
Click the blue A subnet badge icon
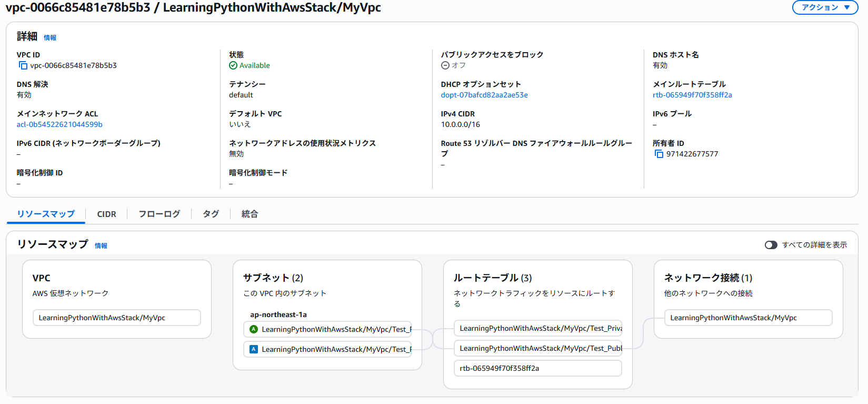[x=254, y=349]
